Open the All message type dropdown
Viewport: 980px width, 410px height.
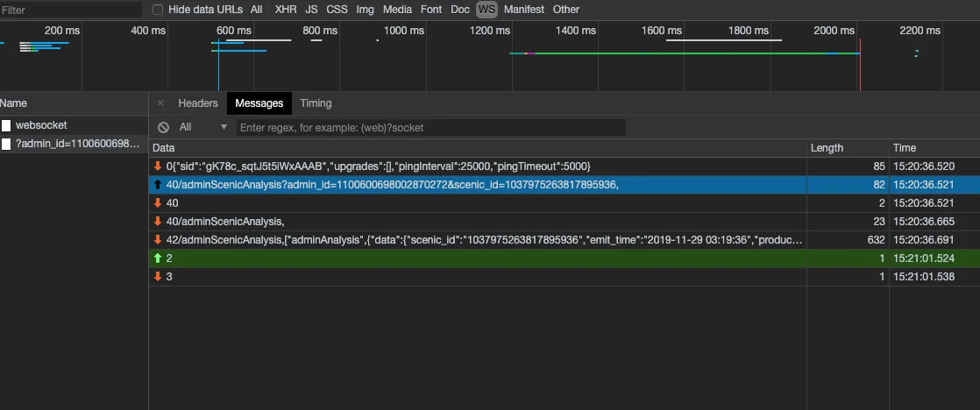(203, 127)
